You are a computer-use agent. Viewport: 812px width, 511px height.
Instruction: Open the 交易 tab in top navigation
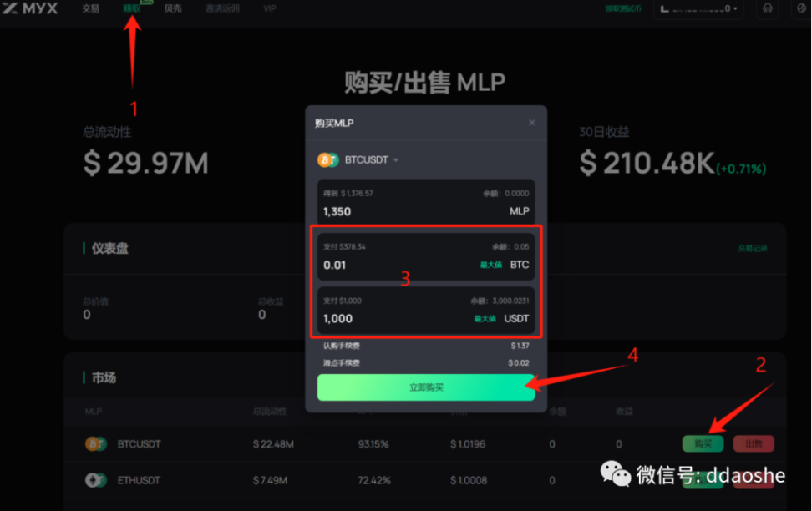tap(90, 9)
